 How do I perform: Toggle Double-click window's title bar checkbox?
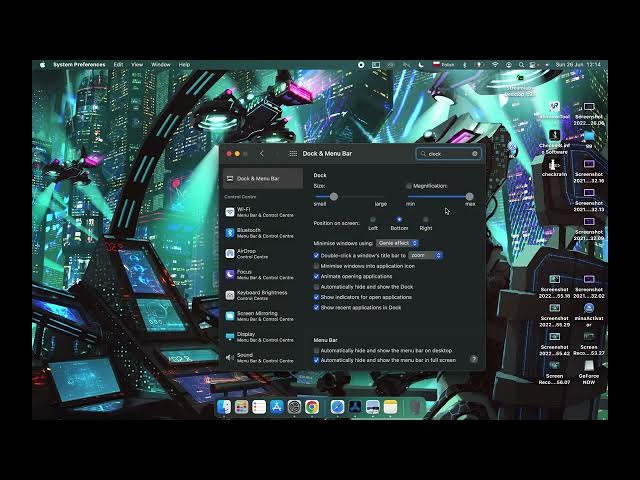316,256
